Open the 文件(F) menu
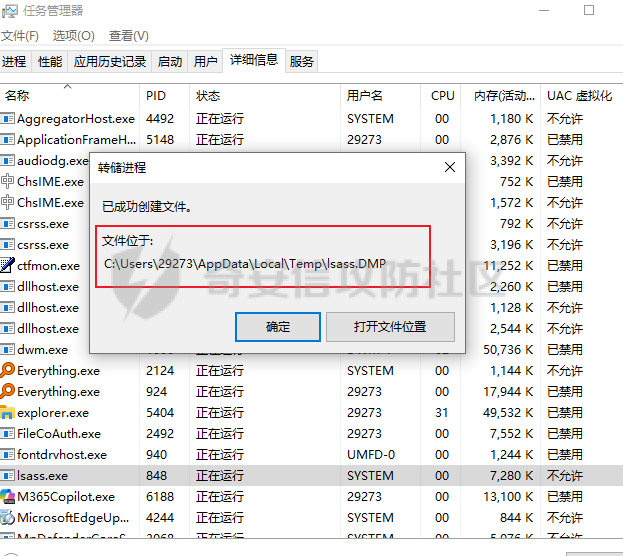Image resolution: width=623 pixels, height=556 pixels. [x=20, y=36]
